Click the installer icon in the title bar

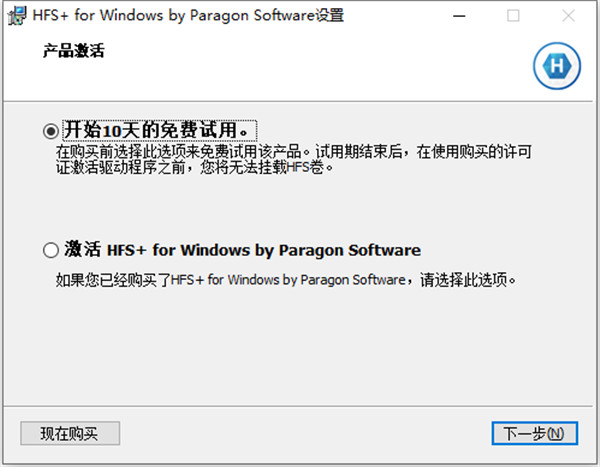click(x=17, y=16)
